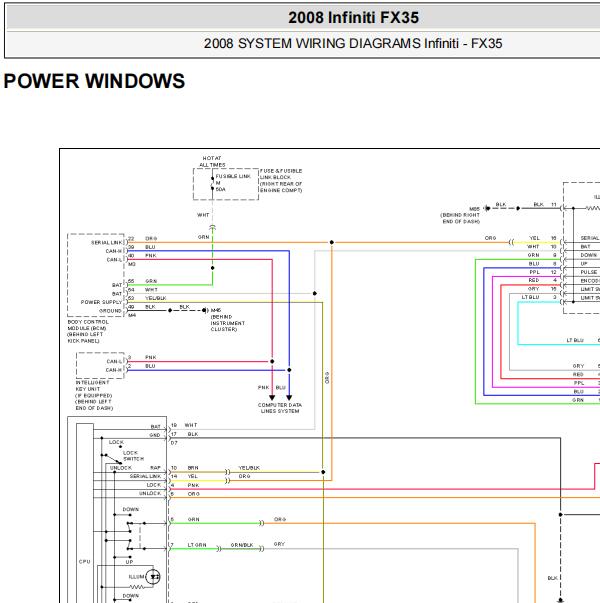Click the "ILLUM" lamp symbol in the switch block

click(x=153, y=577)
